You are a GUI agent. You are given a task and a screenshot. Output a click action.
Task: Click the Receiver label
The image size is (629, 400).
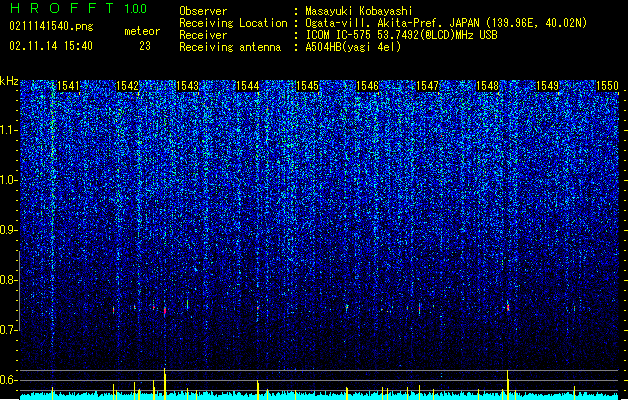pyautogui.click(x=203, y=35)
